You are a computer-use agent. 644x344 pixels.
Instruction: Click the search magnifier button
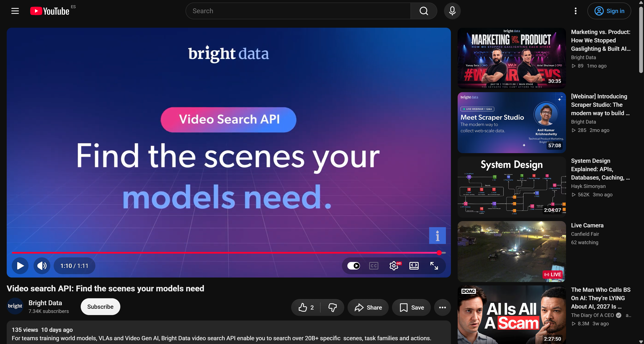[x=424, y=11]
